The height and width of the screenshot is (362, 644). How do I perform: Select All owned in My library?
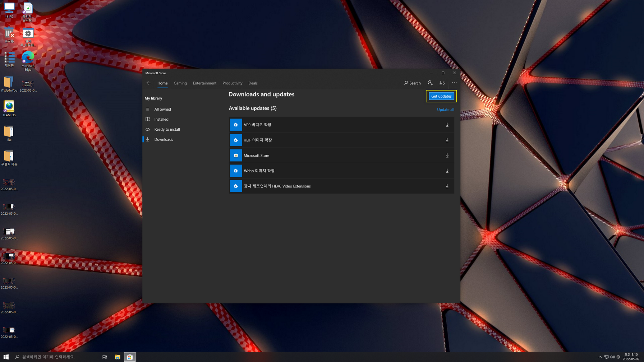click(162, 109)
